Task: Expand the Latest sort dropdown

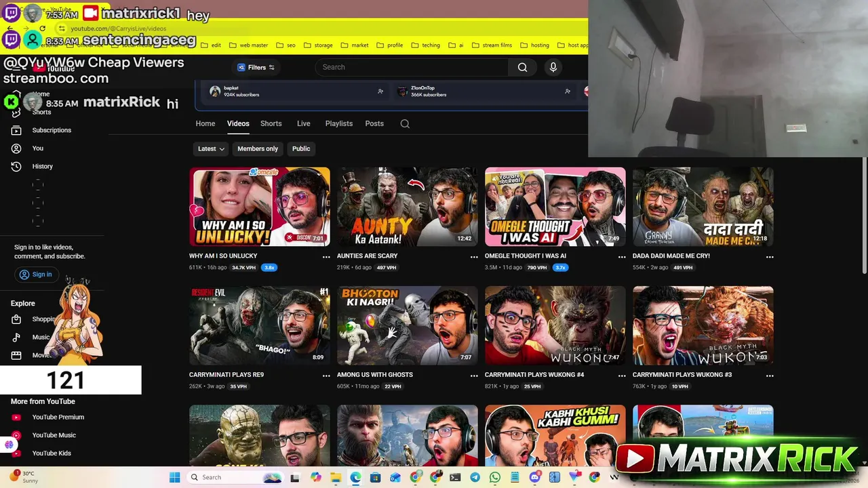Action: pos(211,148)
